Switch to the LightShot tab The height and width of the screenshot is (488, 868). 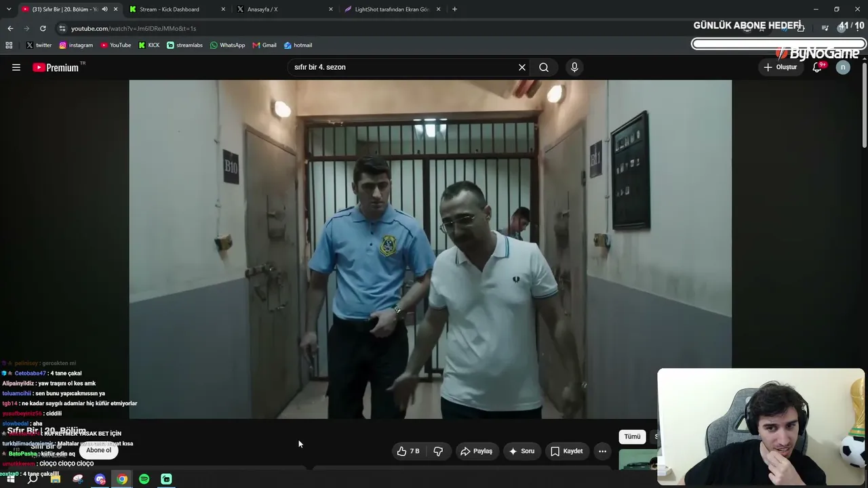coord(392,9)
